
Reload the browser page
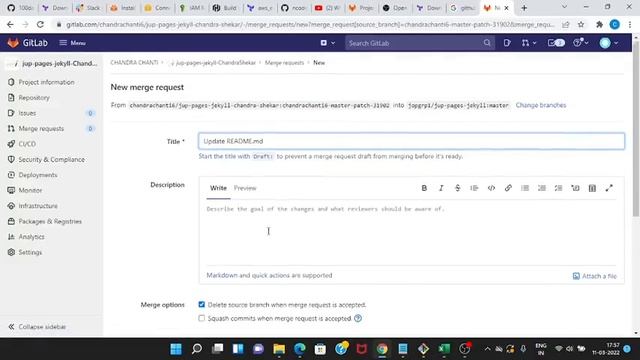tap(40, 24)
